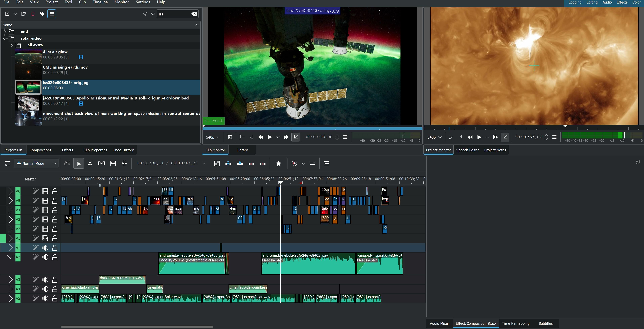
Task: Open the Speech Editor tab
Action: 467,150
